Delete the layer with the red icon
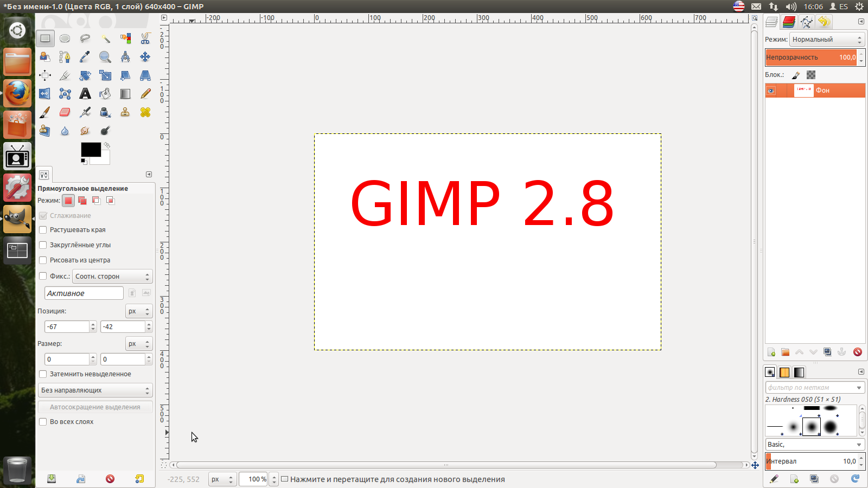 pos(858,352)
